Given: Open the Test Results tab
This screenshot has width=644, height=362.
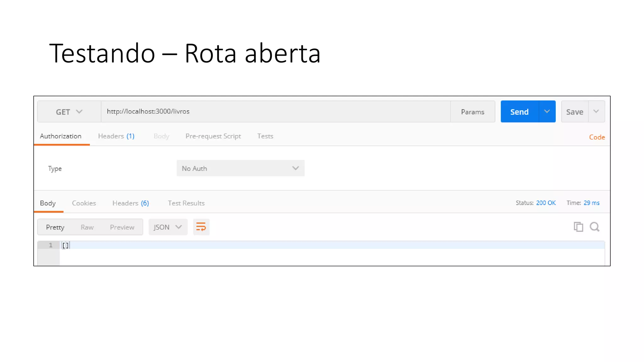Looking at the screenshot, I should click(186, 203).
